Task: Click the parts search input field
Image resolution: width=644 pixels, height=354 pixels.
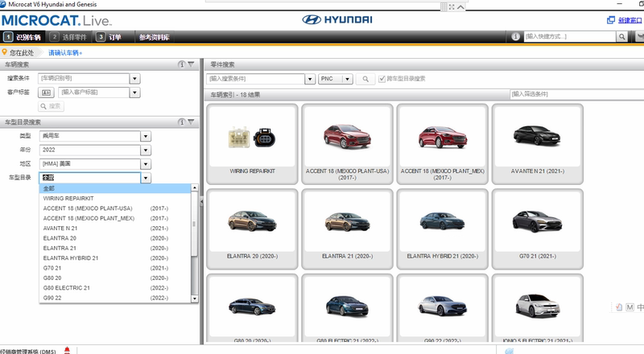Action: 255,79
